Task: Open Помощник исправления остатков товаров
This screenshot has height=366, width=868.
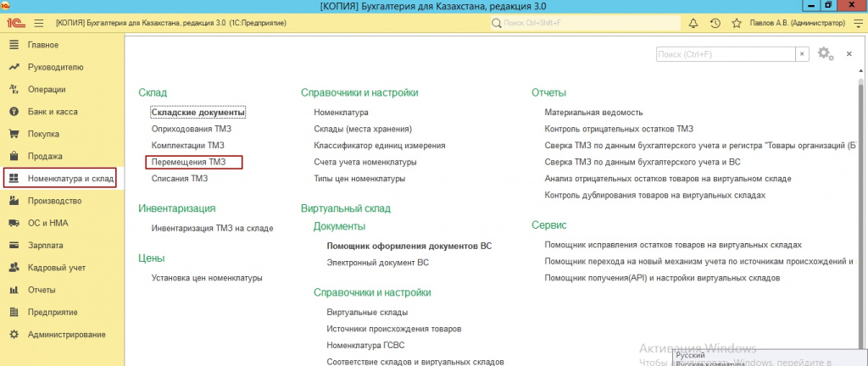Action: (673, 244)
